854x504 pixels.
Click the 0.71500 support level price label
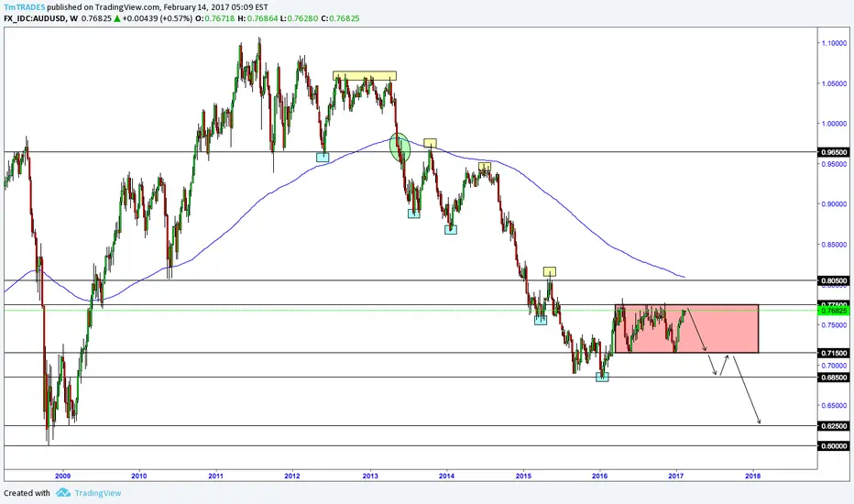click(x=833, y=353)
